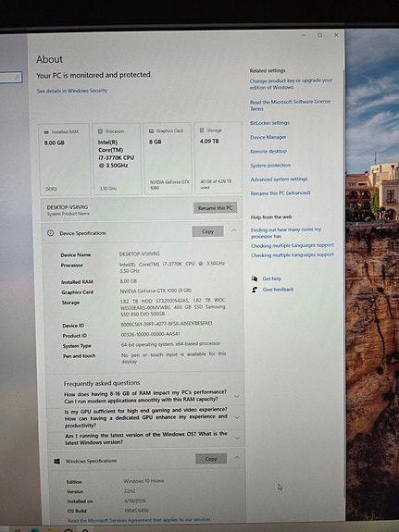The height and width of the screenshot is (532, 399).
Task: Click the Installed RAM card icon
Action: 46,132
